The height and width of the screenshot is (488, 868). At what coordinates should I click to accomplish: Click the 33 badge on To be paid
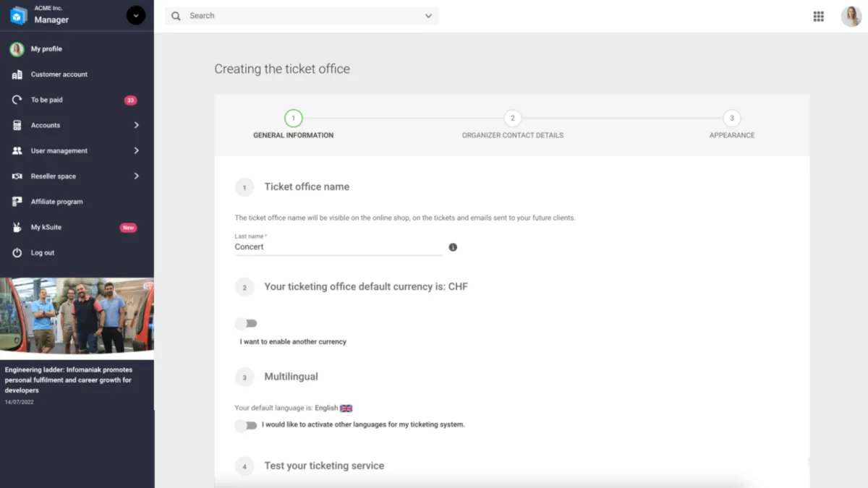[130, 100]
